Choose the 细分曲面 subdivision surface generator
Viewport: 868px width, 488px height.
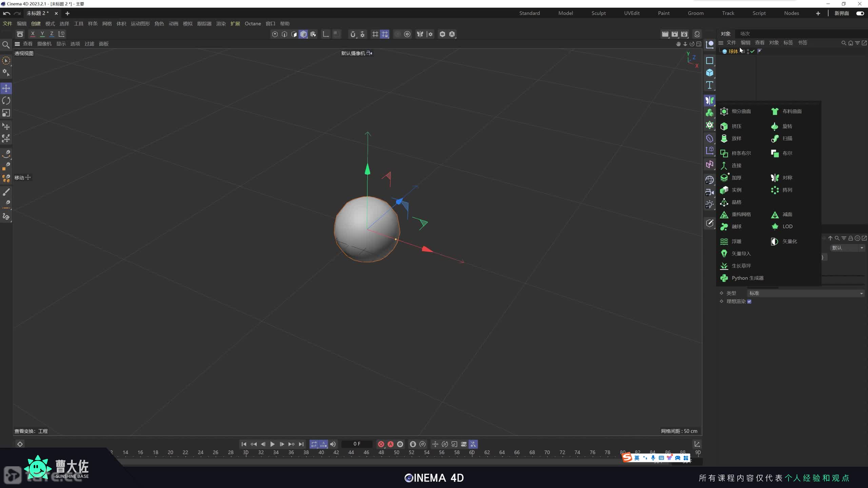click(x=741, y=111)
